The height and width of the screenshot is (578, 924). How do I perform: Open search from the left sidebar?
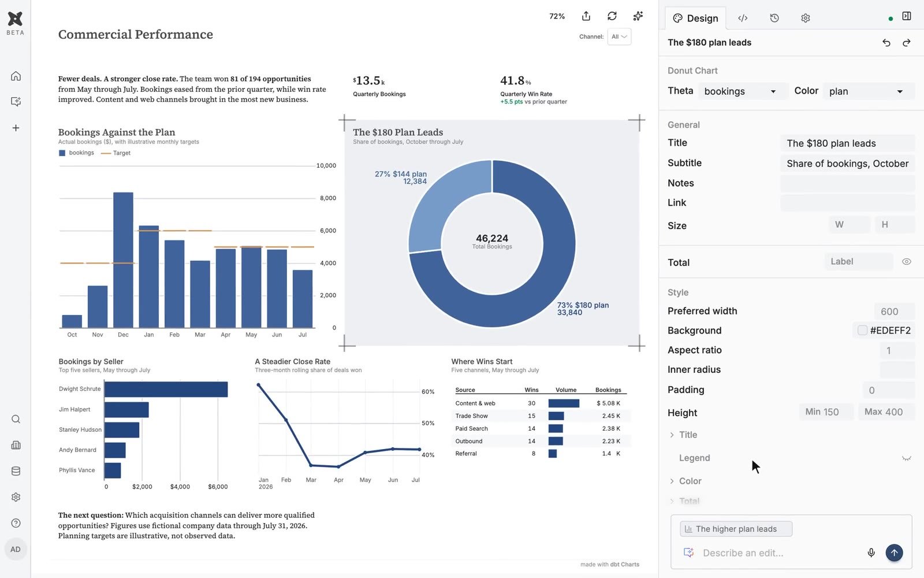pos(16,419)
